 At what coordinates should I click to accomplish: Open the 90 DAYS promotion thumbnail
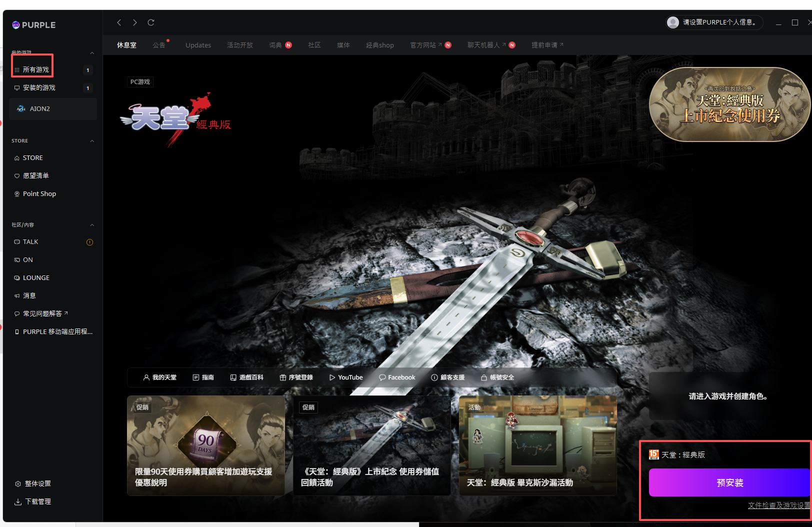pos(206,445)
